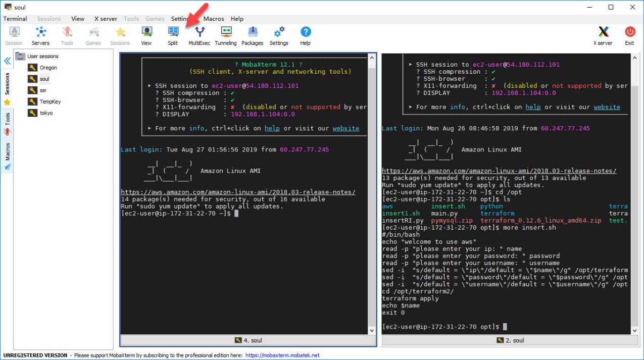Open the Terminal menu

[15, 19]
